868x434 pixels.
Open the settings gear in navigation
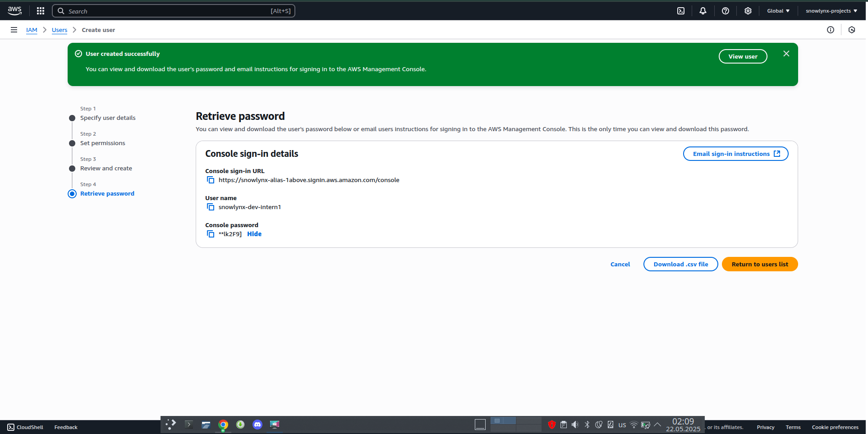[748, 11]
